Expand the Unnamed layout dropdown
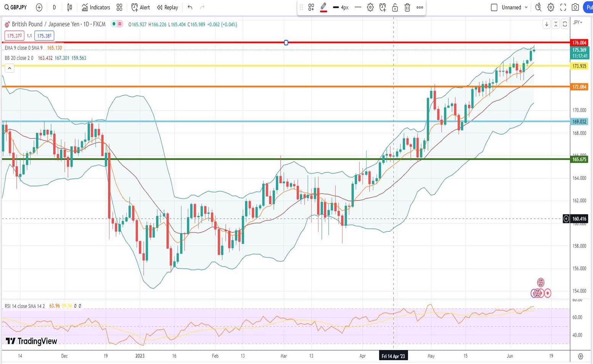The height and width of the screenshot is (364, 593). [x=526, y=7]
